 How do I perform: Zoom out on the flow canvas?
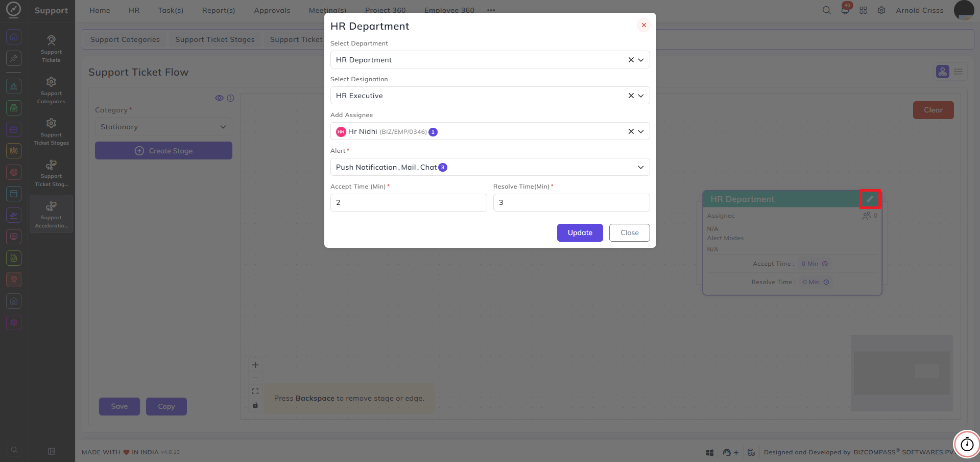click(x=255, y=378)
